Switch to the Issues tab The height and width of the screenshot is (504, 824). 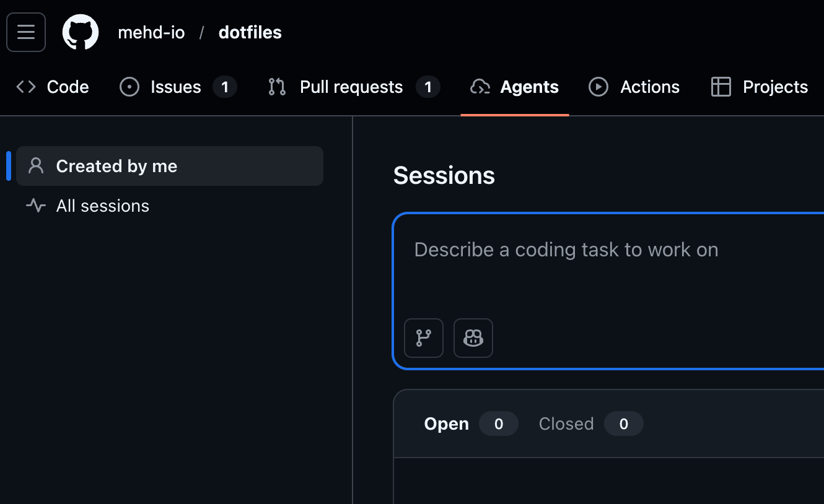pyautogui.click(x=178, y=87)
